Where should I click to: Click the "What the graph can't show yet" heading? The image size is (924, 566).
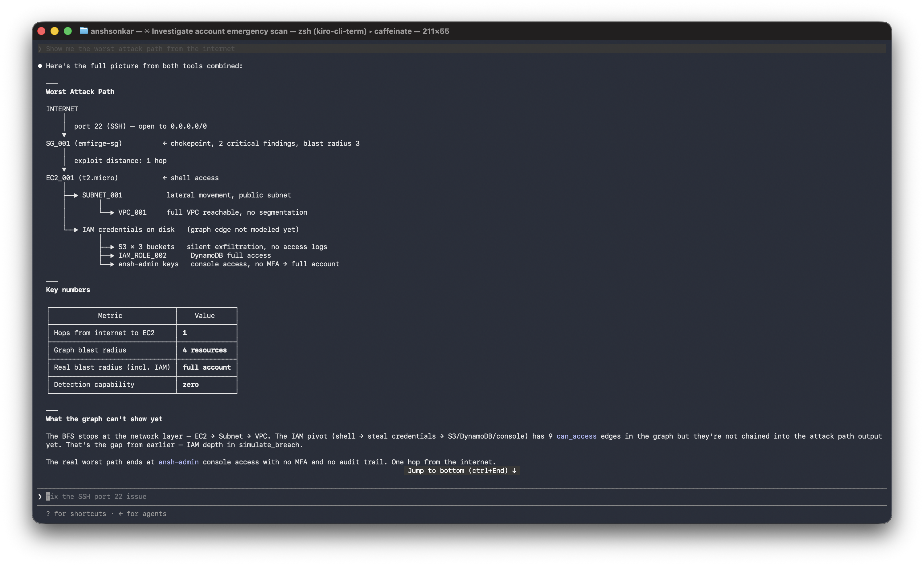pyautogui.click(x=104, y=419)
